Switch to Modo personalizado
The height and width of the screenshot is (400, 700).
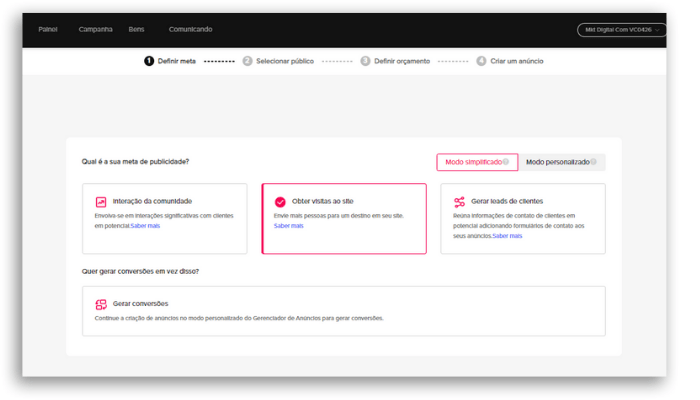tap(562, 162)
